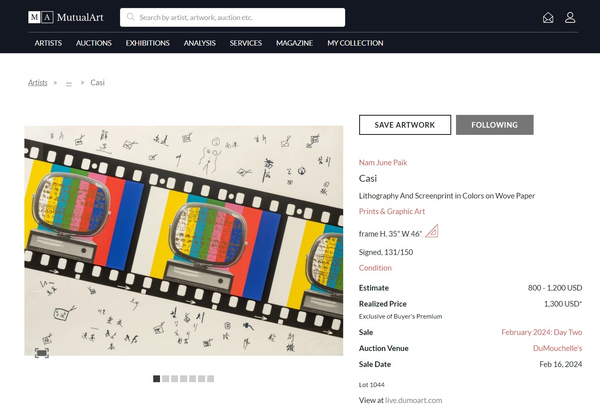Open the Services navigation menu
Viewport: 600px width, 413px height.
[x=245, y=43]
